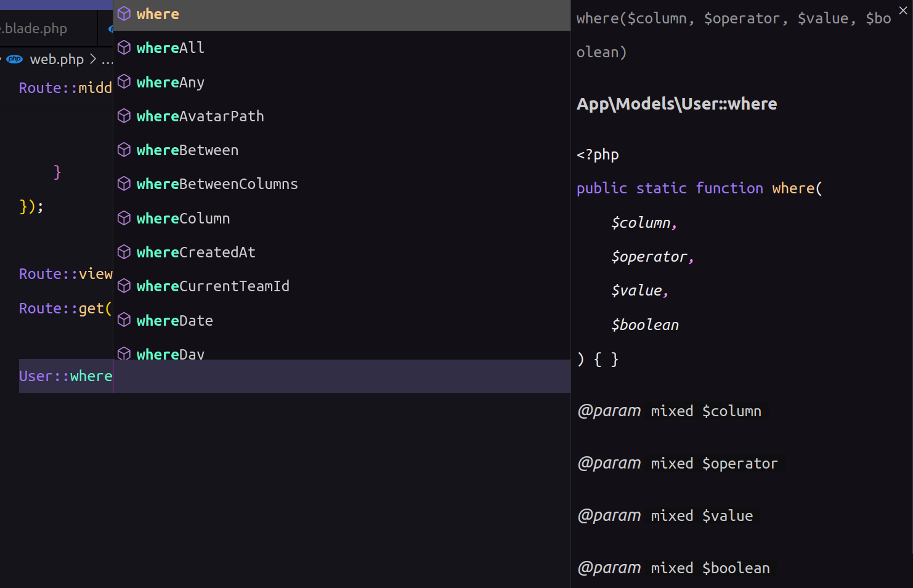Switch to the .blade.php editor tab

tap(36, 28)
